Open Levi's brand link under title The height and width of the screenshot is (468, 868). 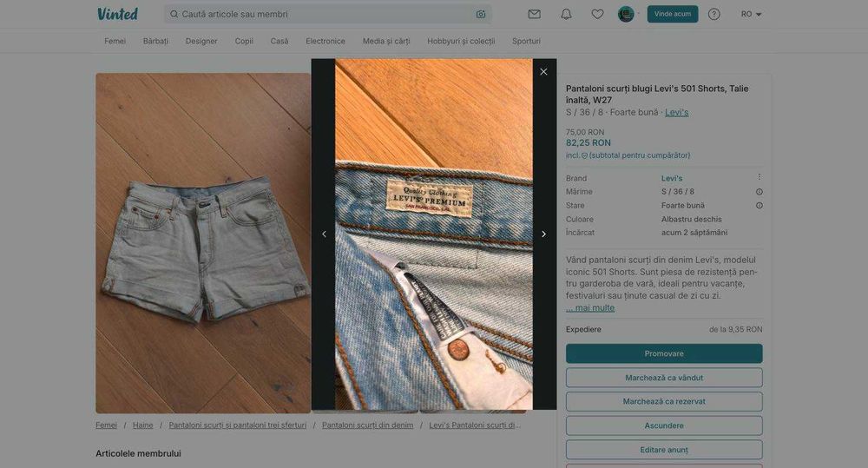click(676, 112)
